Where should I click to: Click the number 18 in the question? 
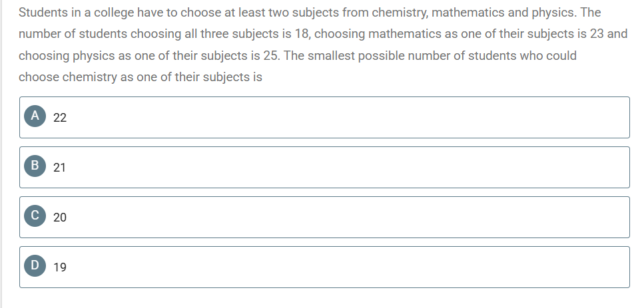[x=302, y=34]
